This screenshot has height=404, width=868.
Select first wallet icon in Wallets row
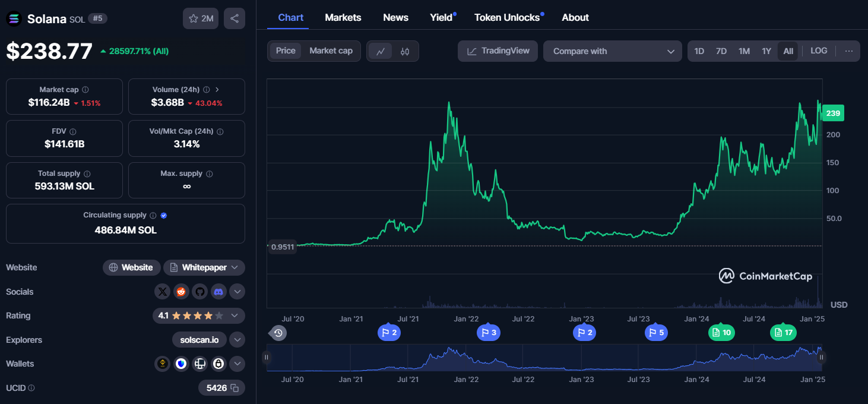coord(162,364)
